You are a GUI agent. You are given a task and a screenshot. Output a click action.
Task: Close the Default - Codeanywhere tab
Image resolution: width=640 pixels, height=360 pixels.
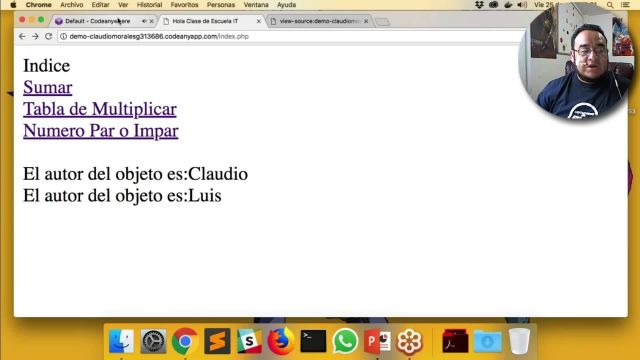pos(151,21)
